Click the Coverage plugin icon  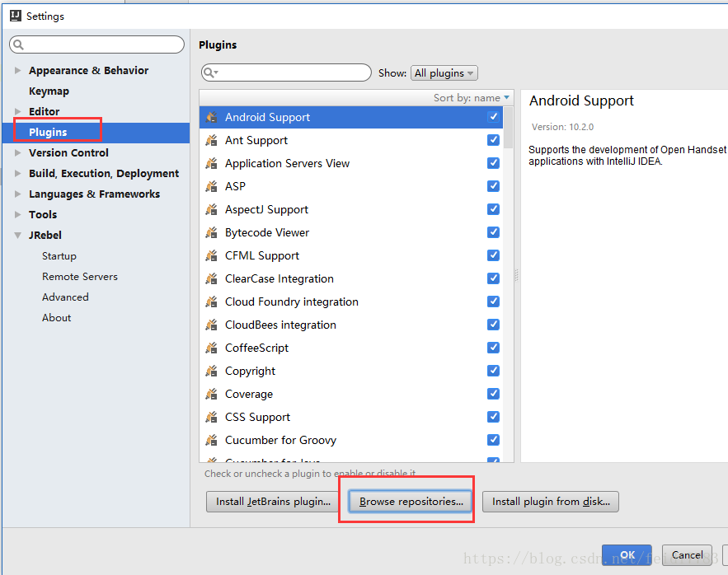(x=212, y=394)
